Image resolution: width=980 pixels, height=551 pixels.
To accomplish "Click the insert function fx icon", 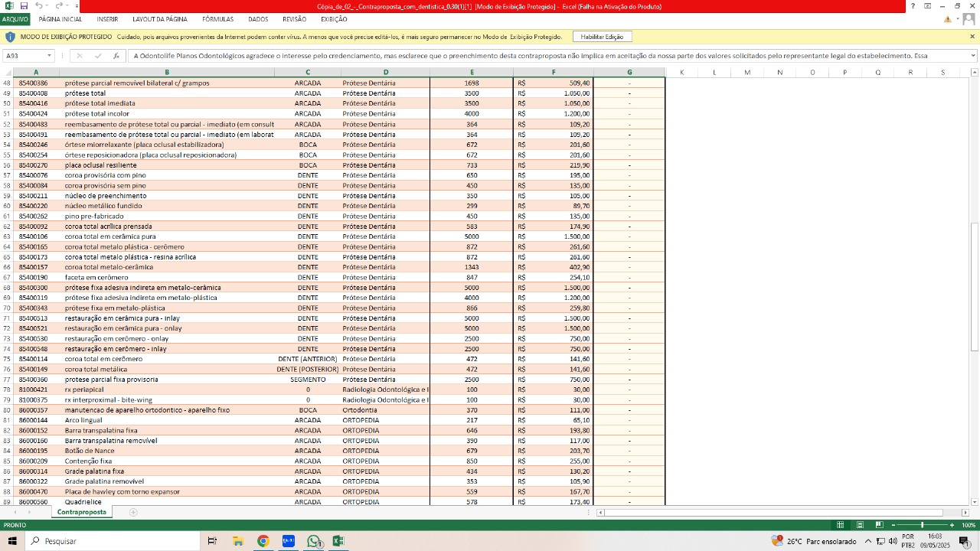I will [x=116, y=56].
